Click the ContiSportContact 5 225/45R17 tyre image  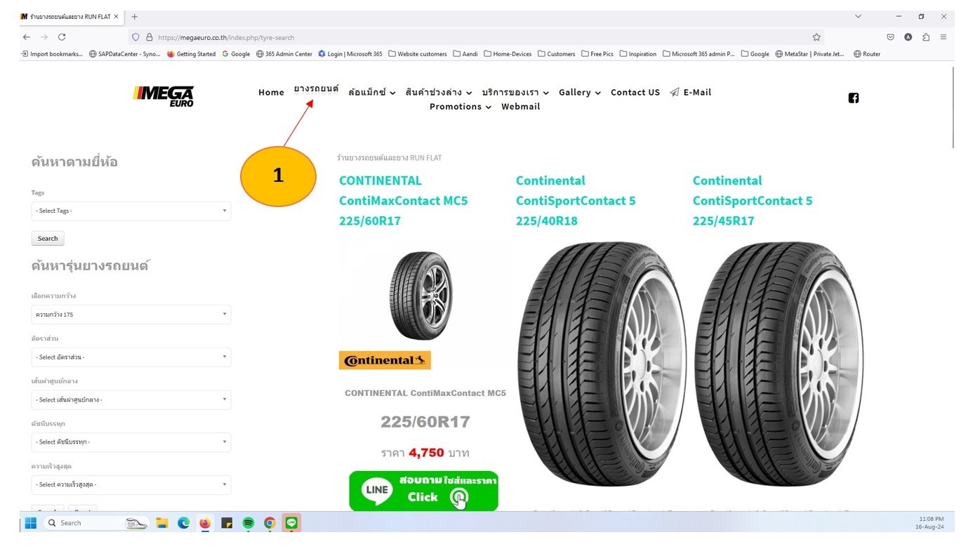(779, 364)
